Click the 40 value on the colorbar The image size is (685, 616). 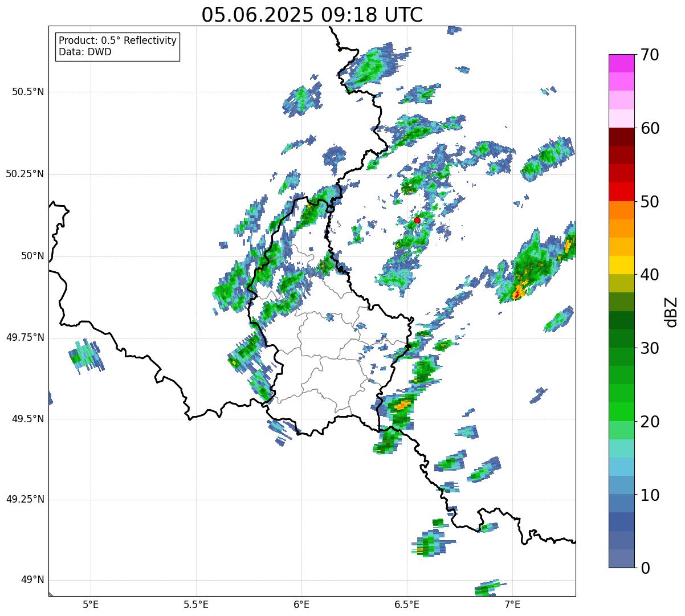pos(649,275)
